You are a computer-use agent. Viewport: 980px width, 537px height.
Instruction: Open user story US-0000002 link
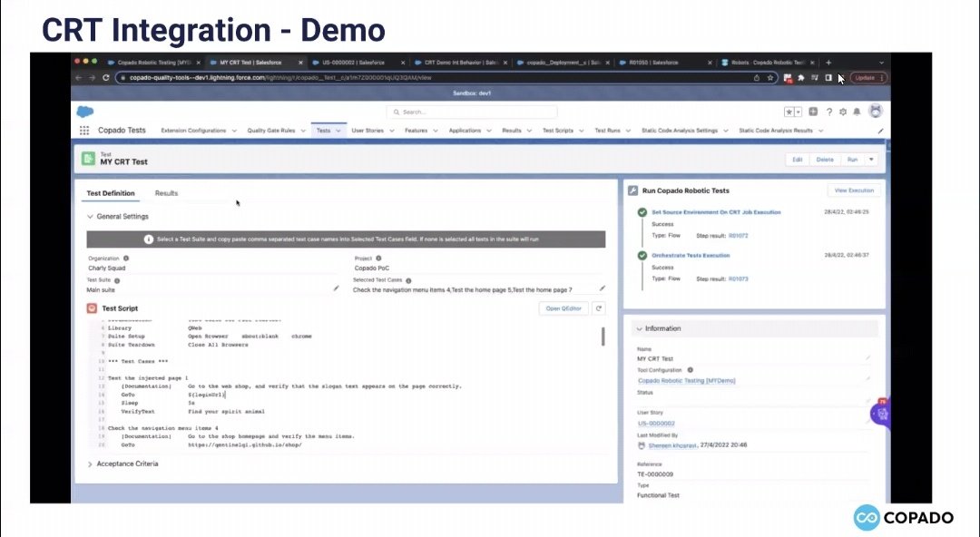pos(656,424)
